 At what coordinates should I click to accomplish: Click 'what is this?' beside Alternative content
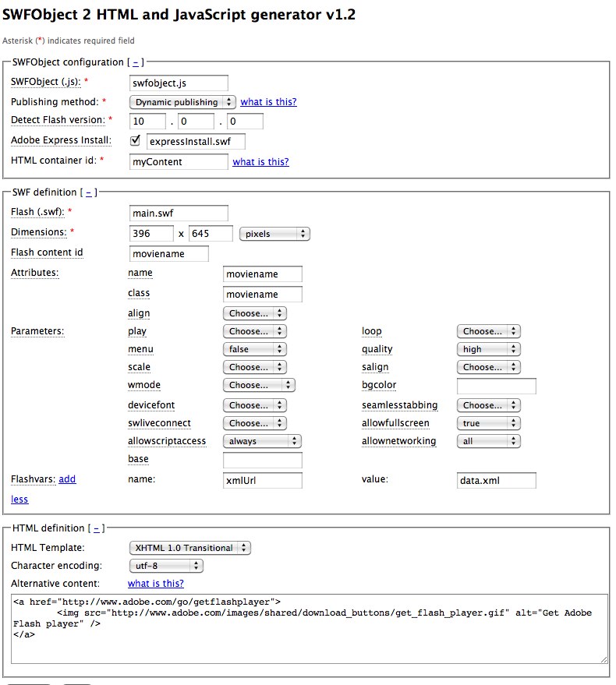[x=156, y=583]
